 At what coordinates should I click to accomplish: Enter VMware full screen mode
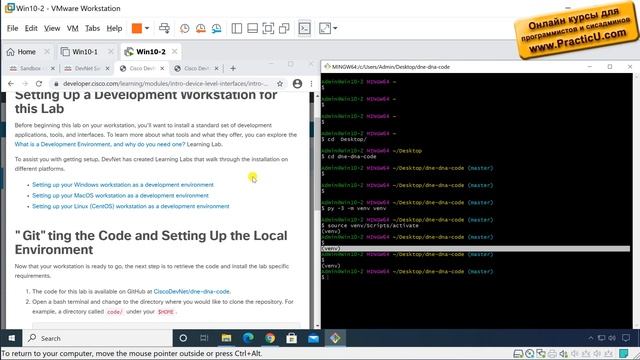(268, 28)
